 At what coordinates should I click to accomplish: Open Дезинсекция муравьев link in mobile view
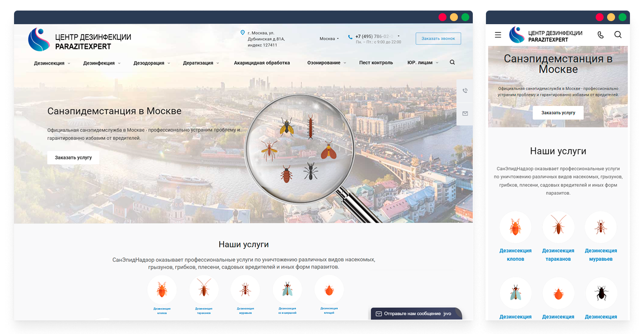tap(601, 255)
